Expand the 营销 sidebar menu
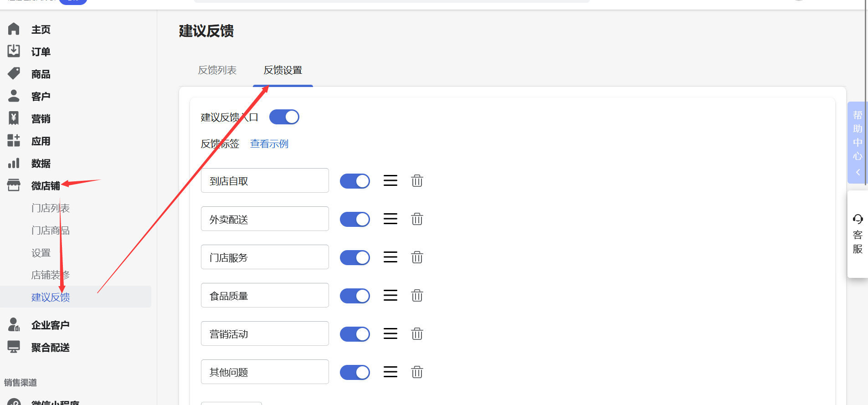 coord(41,119)
